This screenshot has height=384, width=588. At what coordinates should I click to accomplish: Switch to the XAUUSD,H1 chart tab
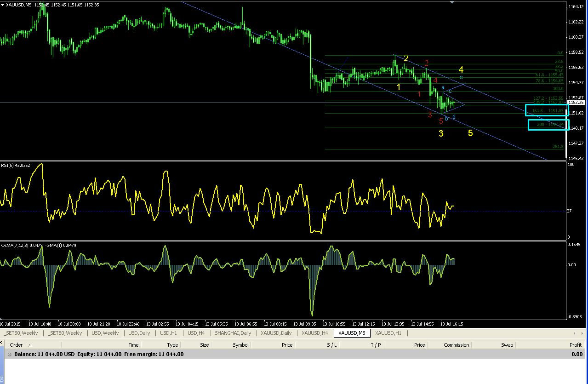(x=388, y=333)
